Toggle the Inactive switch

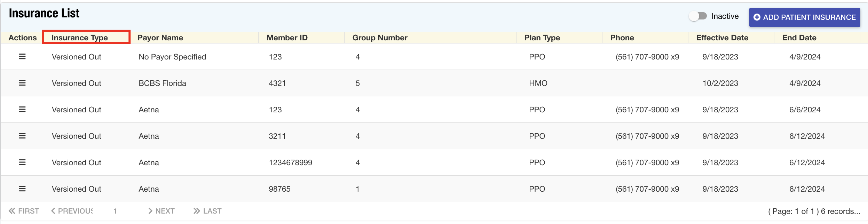click(698, 16)
